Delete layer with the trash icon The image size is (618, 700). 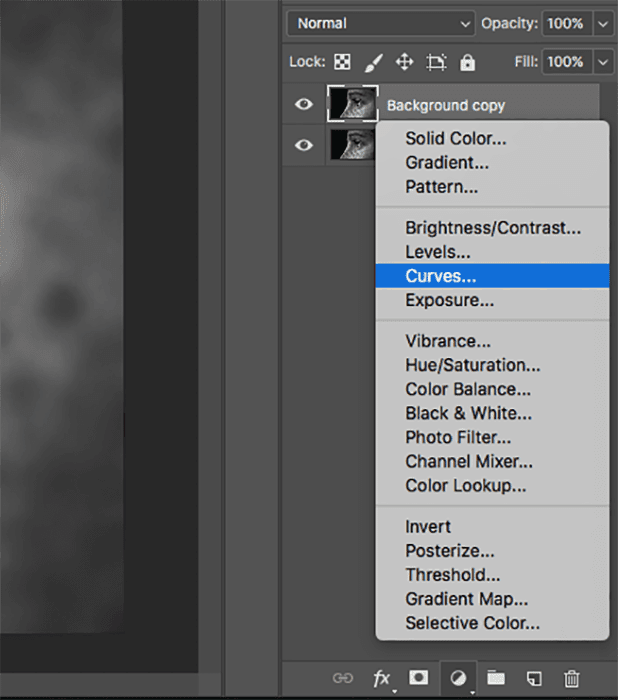pyautogui.click(x=572, y=679)
